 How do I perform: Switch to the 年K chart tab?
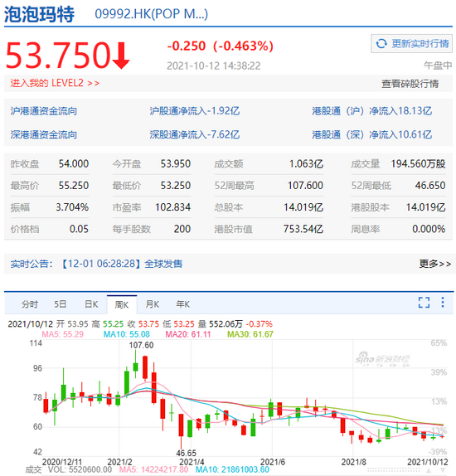183,304
